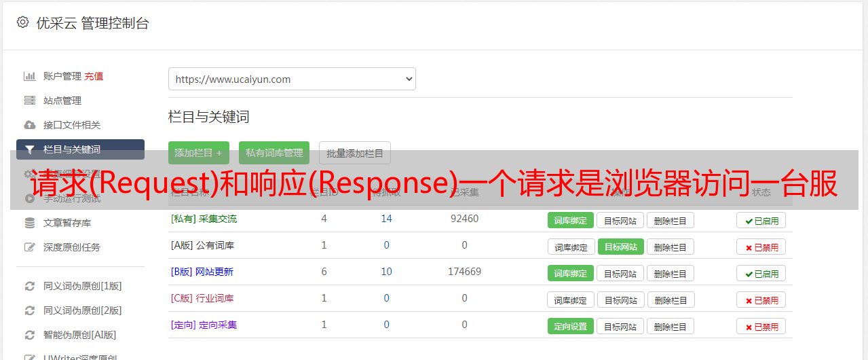Click 定向设置 for 定向采集 row
This screenshot has height=360, width=868.
point(571,326)
